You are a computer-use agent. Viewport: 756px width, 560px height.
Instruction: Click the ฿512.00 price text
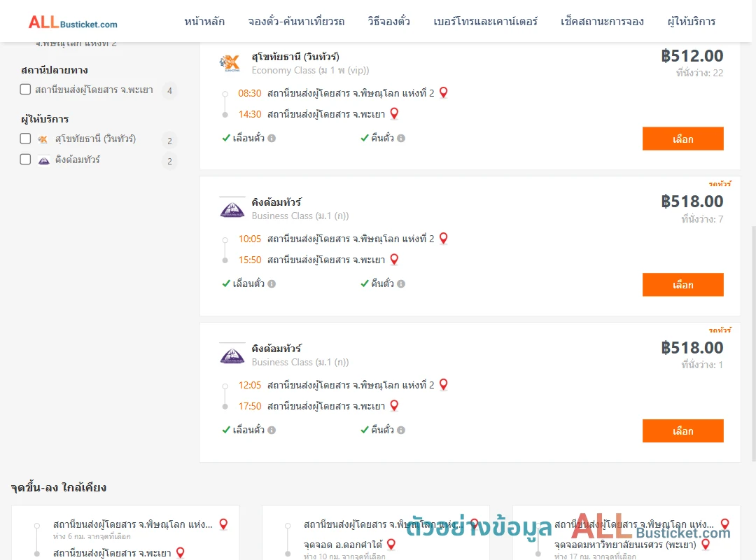pos(692,56)
